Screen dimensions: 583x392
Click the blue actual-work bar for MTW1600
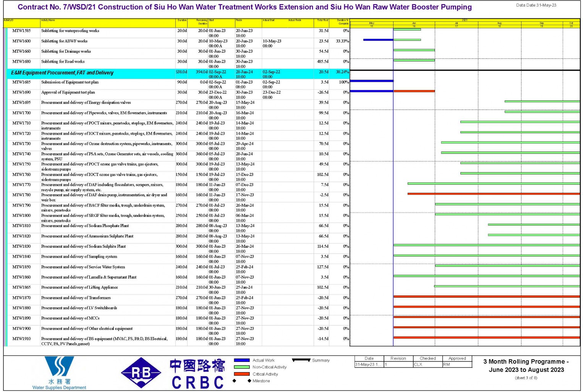[378, 40]
